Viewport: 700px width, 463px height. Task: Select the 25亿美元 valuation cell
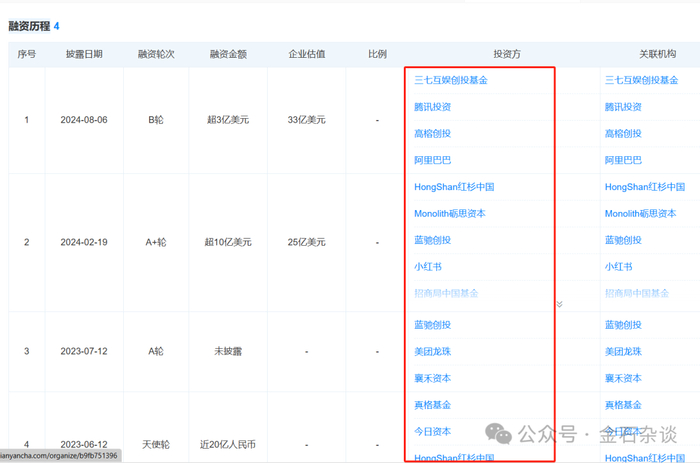pyautogui.click(x=307, y=242)
